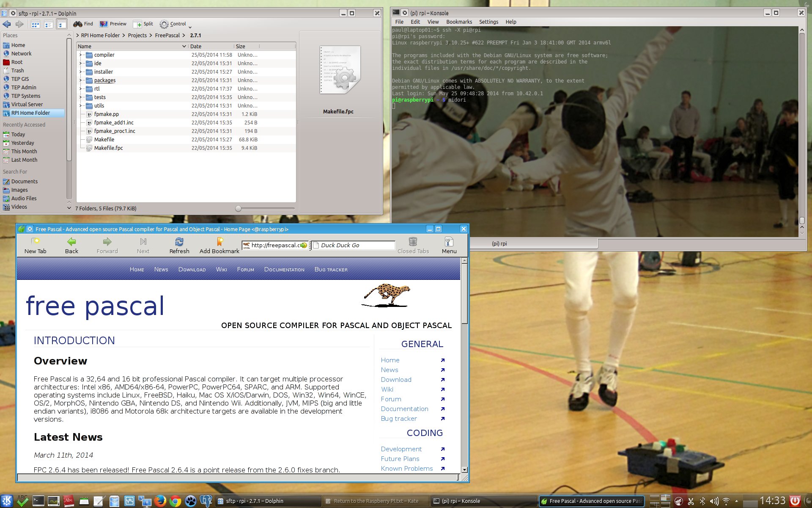Open Find in Dolphin toolbar

point(83,24)
